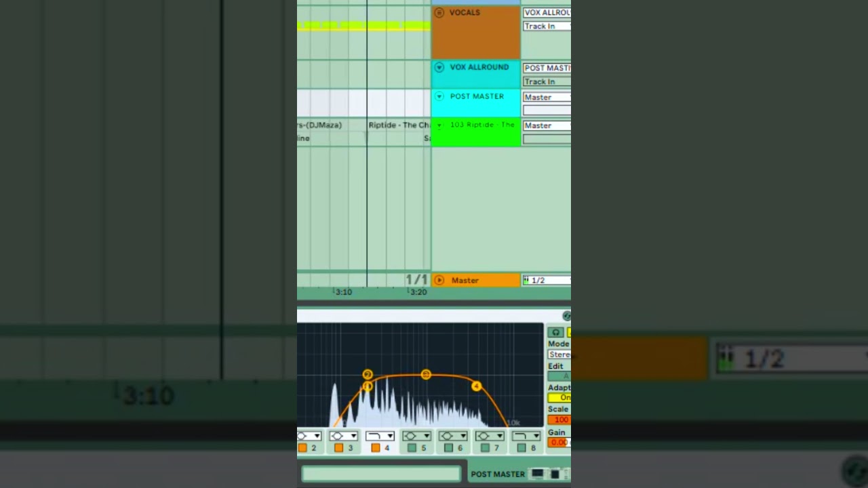Viewport: 868px width, 488px height.
Task: Click the Scale 100 value field
Action: click(x=559, y=420)
